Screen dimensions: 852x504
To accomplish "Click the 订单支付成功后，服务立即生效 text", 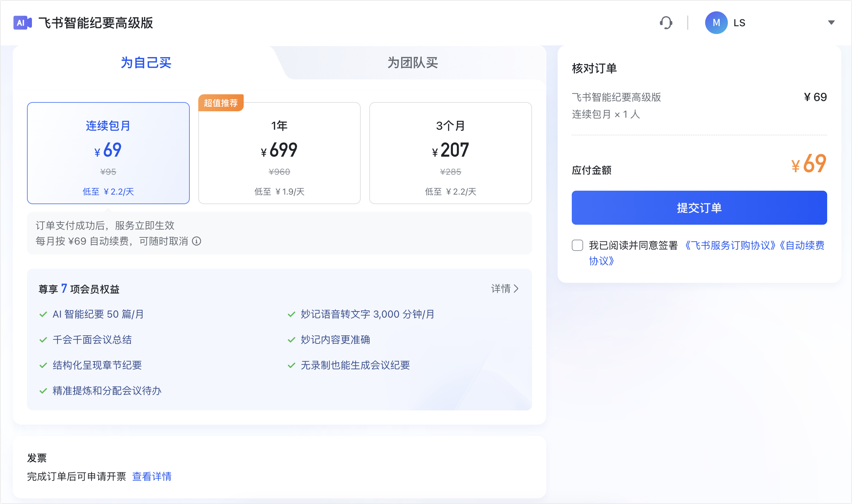I will 105,225.
